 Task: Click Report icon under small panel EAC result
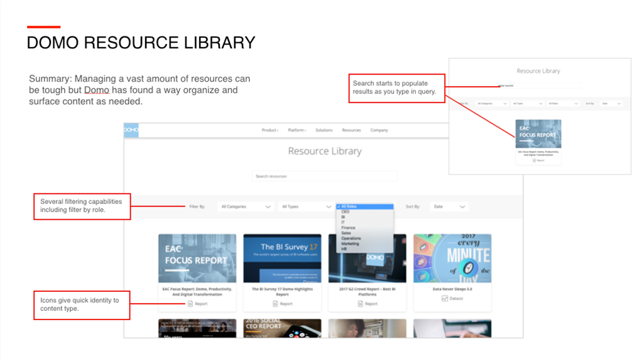pos(534,160)
